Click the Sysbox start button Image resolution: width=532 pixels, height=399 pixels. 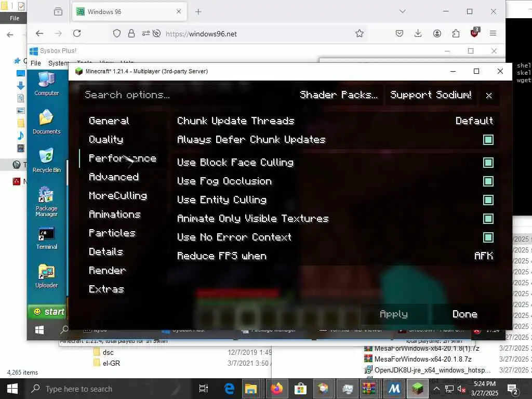[48, 312]
